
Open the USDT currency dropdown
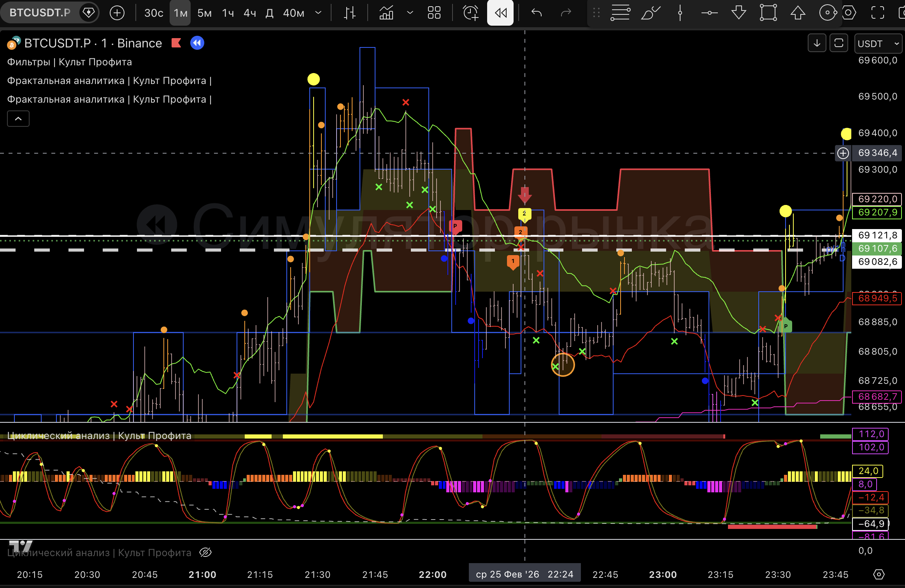879,44
